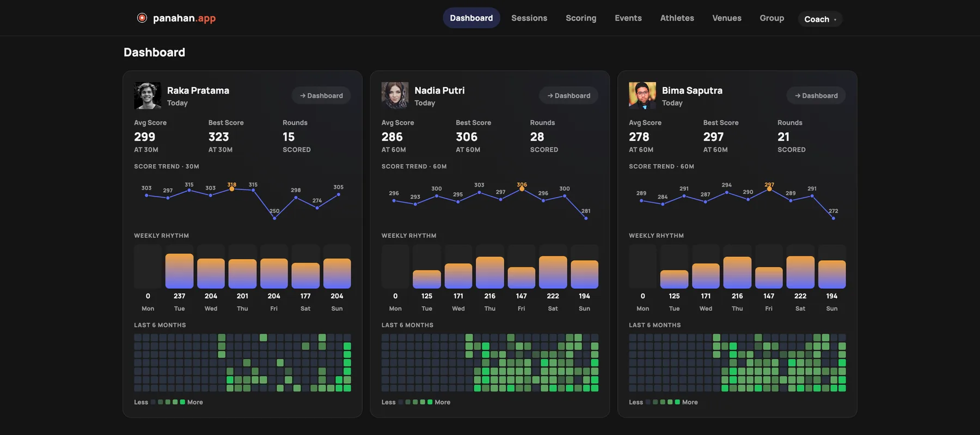
Task: Expand the Coach role dropdown
Action: [x=820, y=19]
